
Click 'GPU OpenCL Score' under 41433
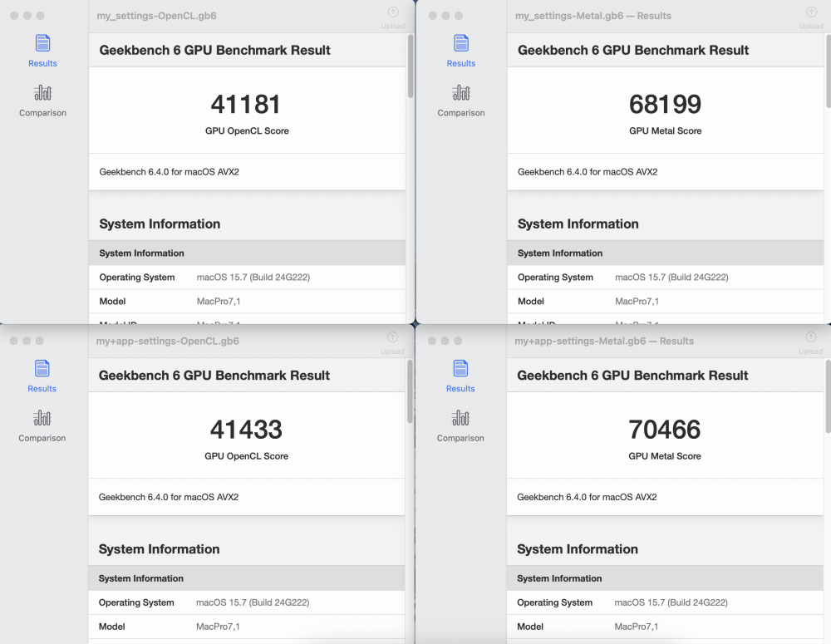click(x=247, y=456)
